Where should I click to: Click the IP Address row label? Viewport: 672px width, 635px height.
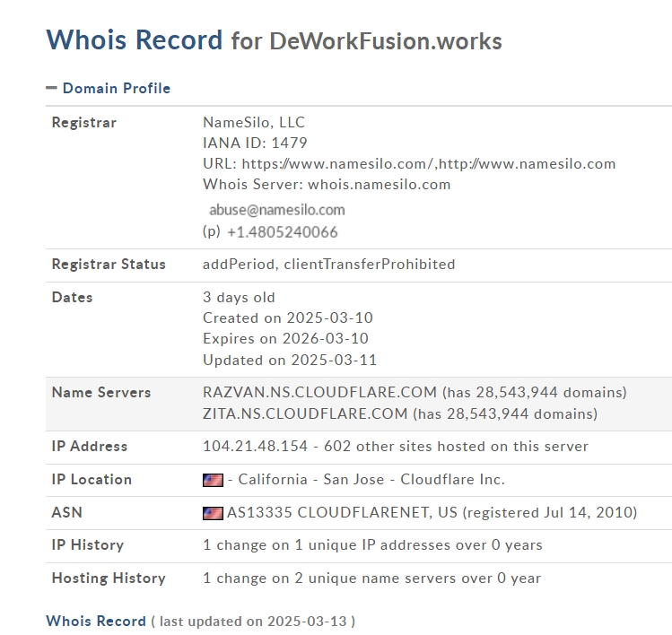90,447
